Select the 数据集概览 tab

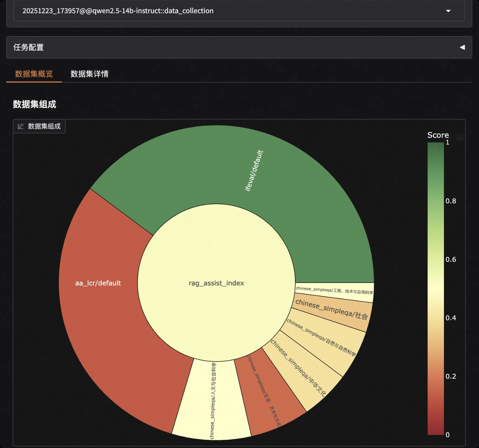coord(34,74)
